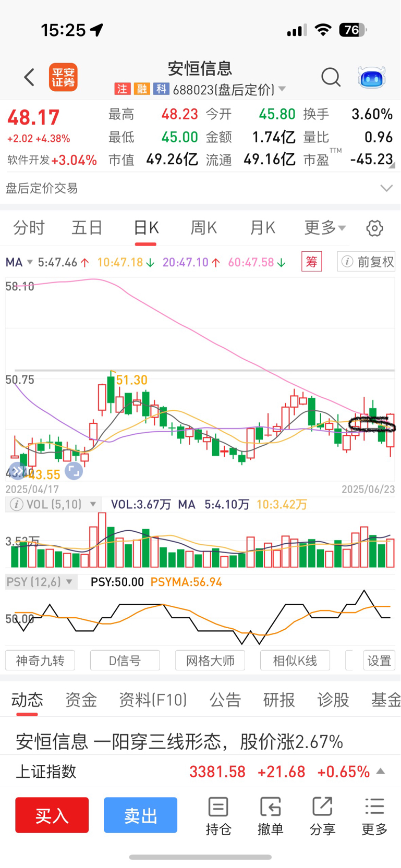This screenshot has height=868, width=401.
Task: Expand 上证指数 index bar arrow
Action: coord(381,771)
